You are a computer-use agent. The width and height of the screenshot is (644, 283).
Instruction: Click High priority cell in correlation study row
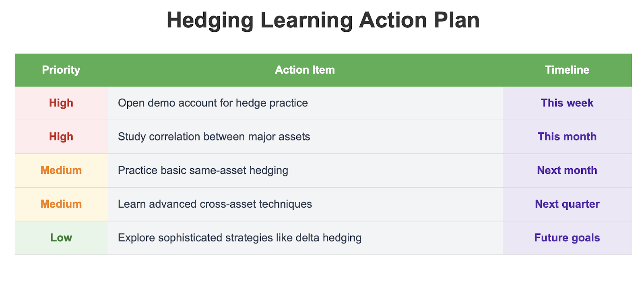pos(61,137)
